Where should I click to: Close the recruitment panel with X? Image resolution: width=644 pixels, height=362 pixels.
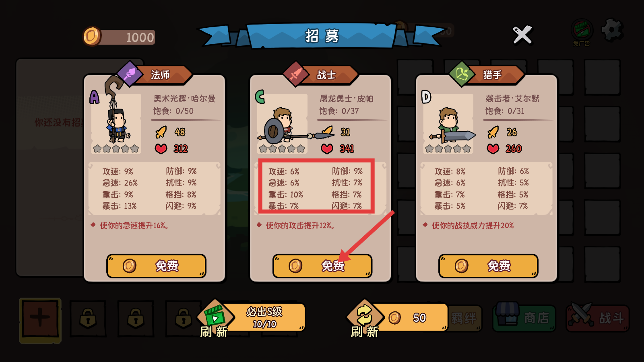pyautogui.click(x=522, y=35)
